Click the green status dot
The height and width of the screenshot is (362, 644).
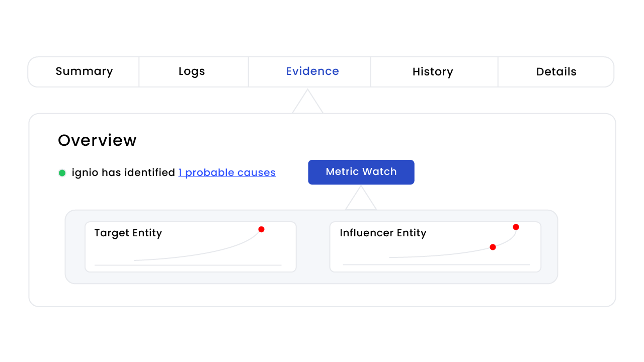[62, 173]
